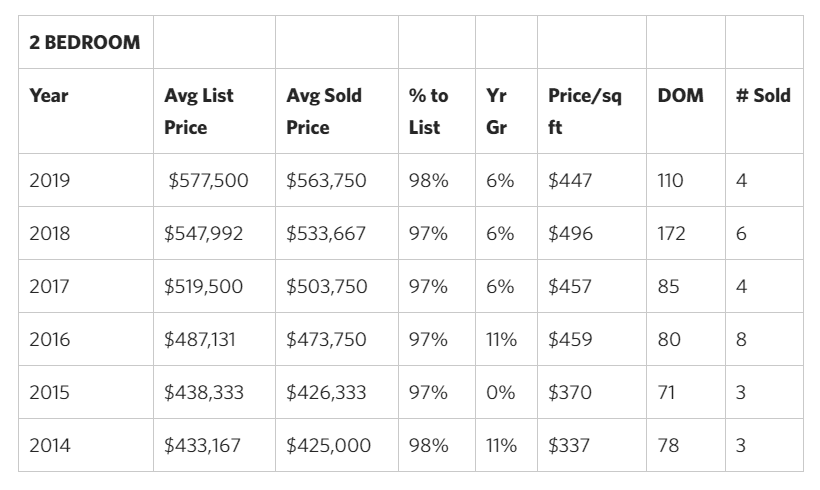Click the 2017 year cell

tap(50, 287)
